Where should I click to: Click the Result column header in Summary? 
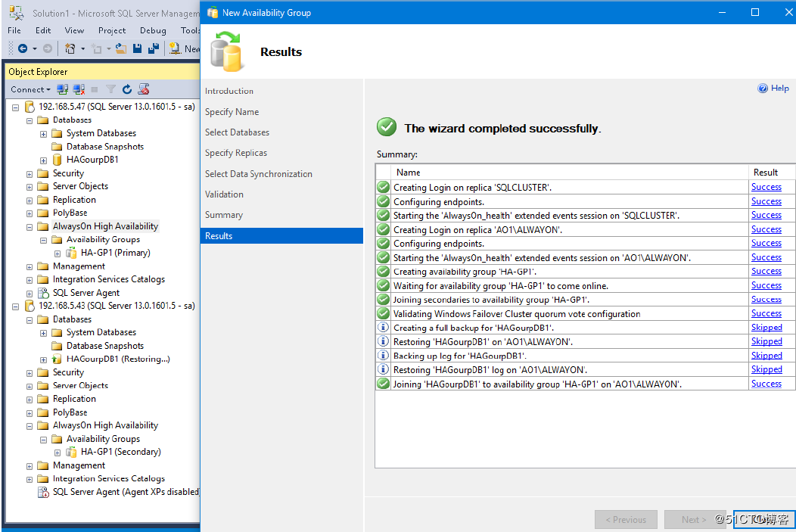(771, 172)
